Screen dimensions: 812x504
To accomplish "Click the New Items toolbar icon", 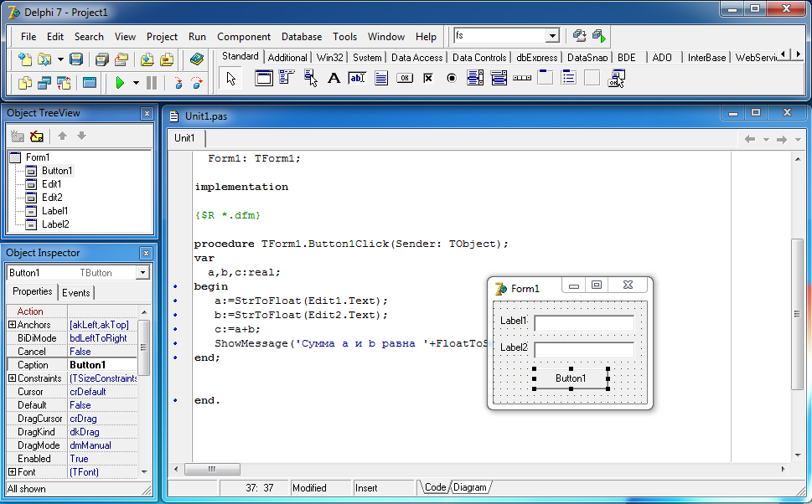I will click(x=24, y=59).
